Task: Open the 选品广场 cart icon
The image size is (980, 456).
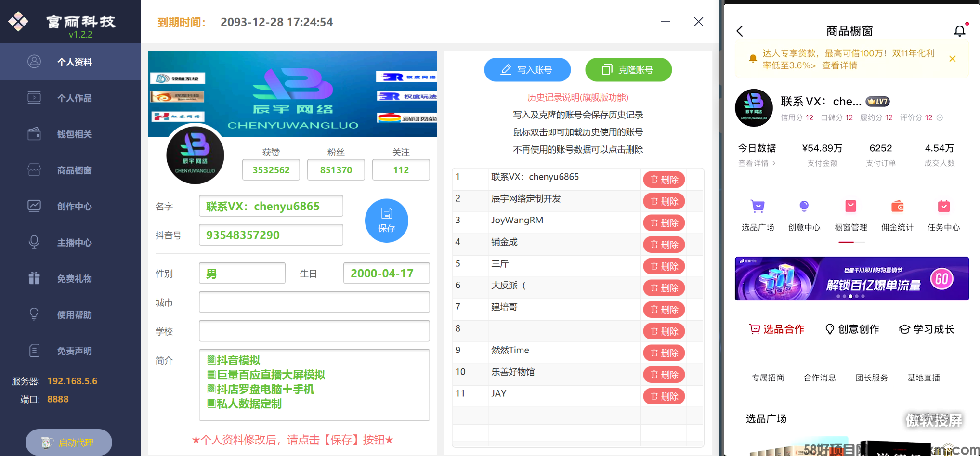Action: pos(758,206)
